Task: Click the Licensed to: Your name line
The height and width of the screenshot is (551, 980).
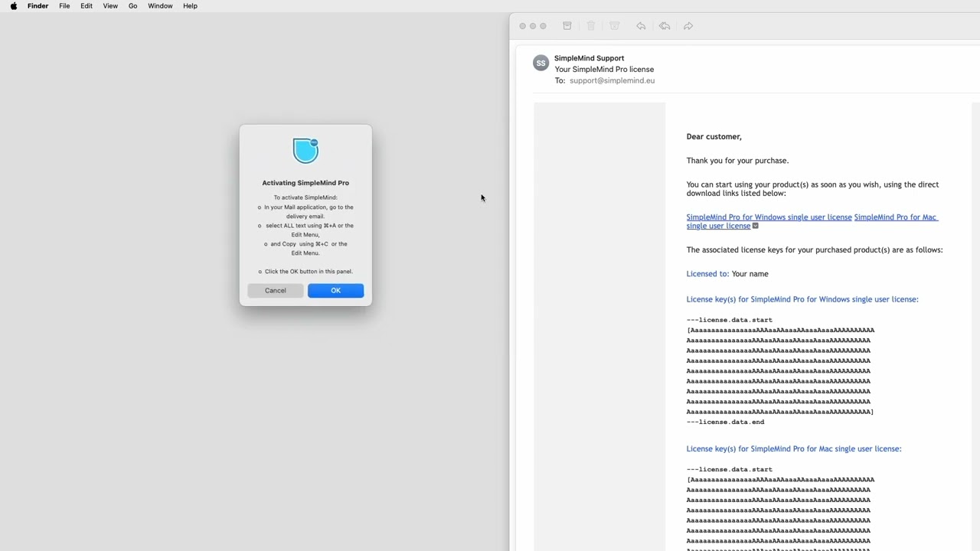Action: 727,274
